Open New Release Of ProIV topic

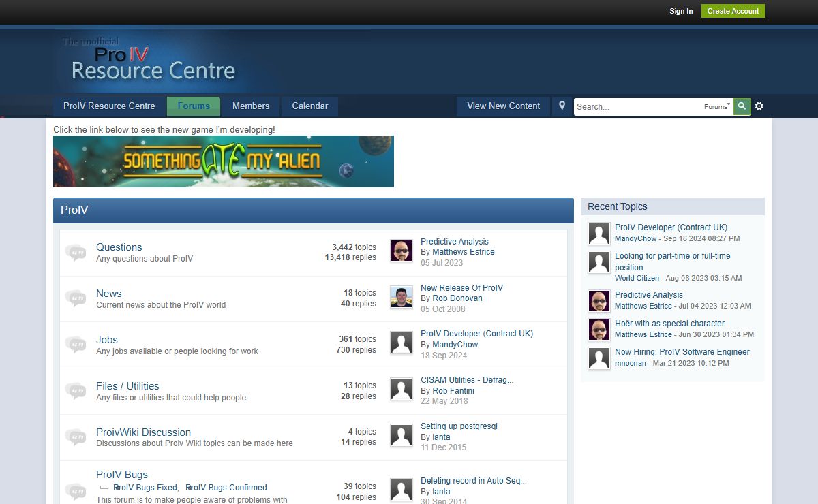click(461, 288)
